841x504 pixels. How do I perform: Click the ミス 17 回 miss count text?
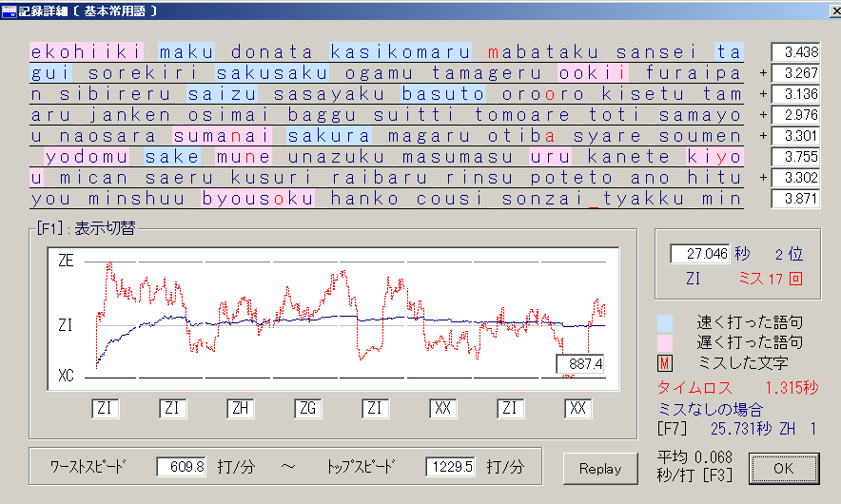[x=771, y=279]
